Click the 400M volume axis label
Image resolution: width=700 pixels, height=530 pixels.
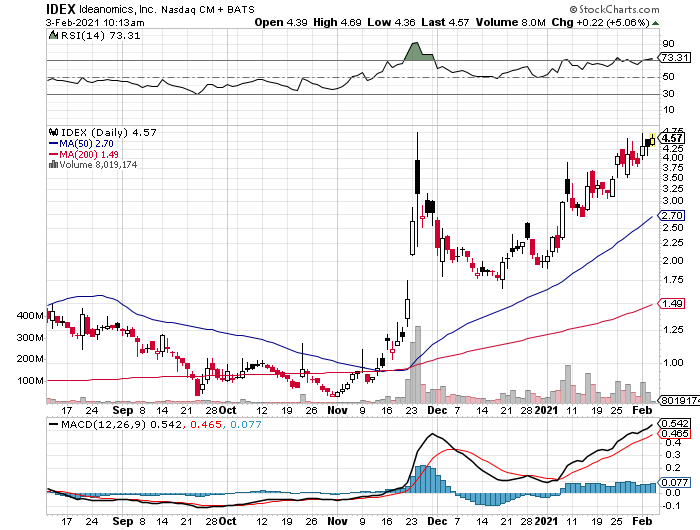tap(30, 316)
